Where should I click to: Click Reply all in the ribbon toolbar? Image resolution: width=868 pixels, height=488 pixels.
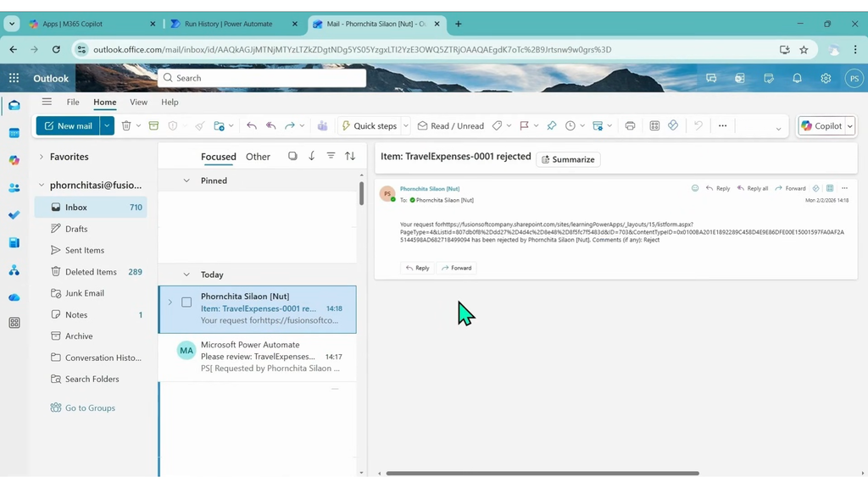point(270,125)
